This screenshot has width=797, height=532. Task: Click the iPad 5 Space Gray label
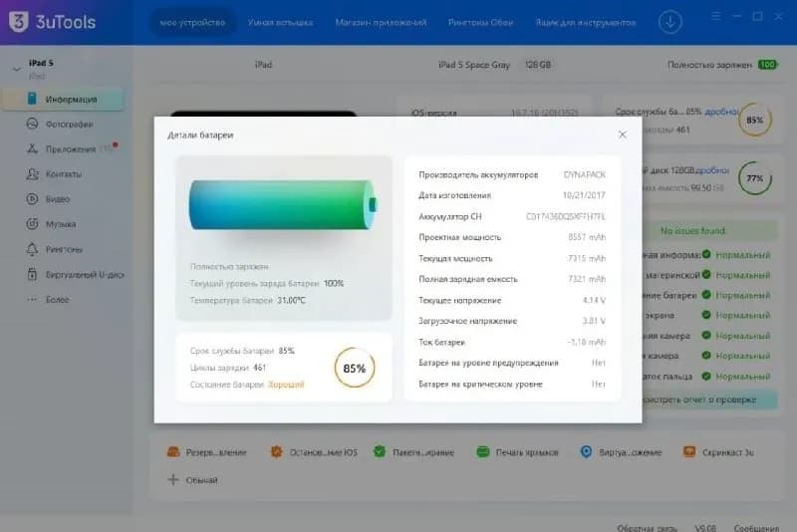[474, 65]
